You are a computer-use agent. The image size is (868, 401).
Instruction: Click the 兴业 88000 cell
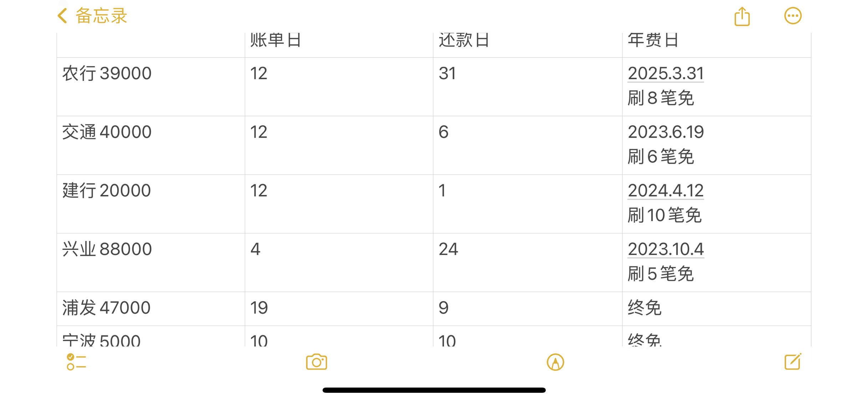pos(151,263)
